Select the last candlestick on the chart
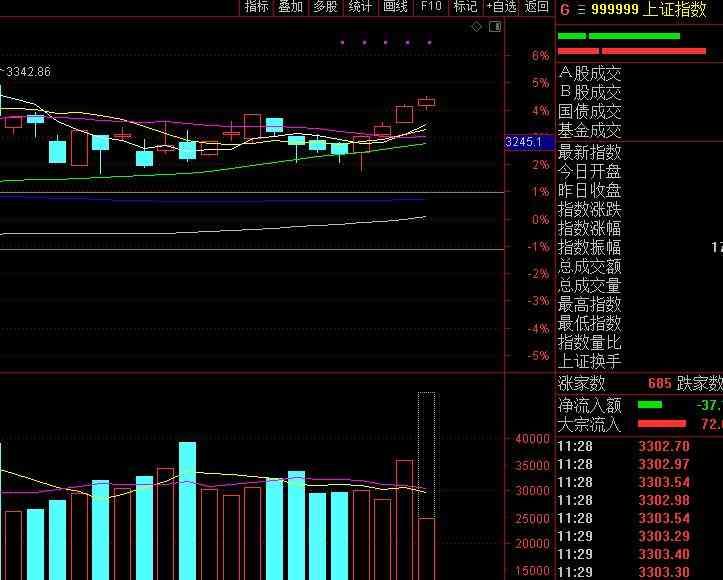This screenshot has height=580, width=723. pos(426,101)
